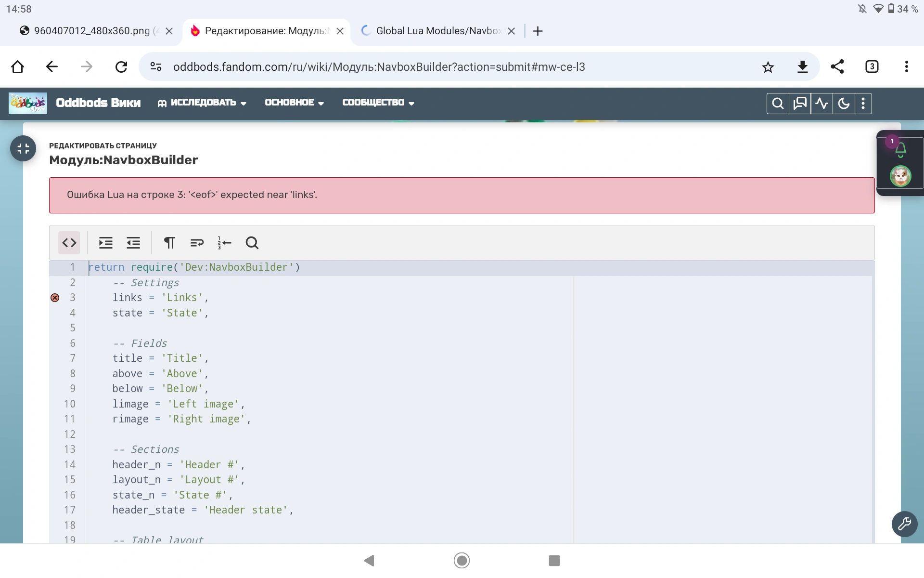
Task: Click the outdent code icon
Action: (133, 243)
